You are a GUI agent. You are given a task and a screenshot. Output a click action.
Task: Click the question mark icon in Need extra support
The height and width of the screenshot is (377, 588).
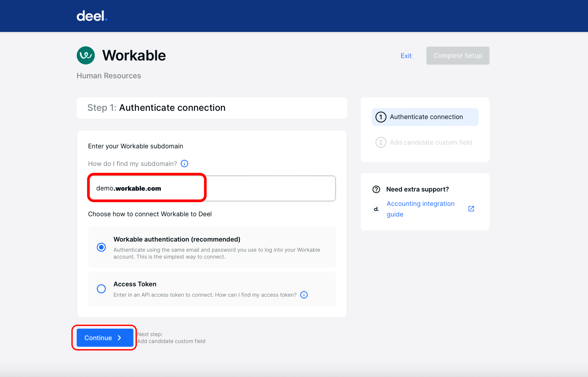click(376, 189)
